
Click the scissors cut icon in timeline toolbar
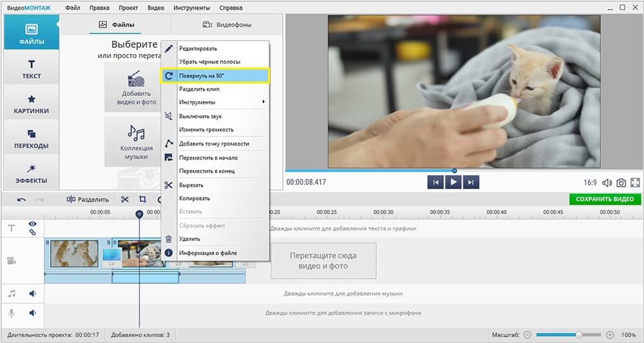tap(125, 199)
